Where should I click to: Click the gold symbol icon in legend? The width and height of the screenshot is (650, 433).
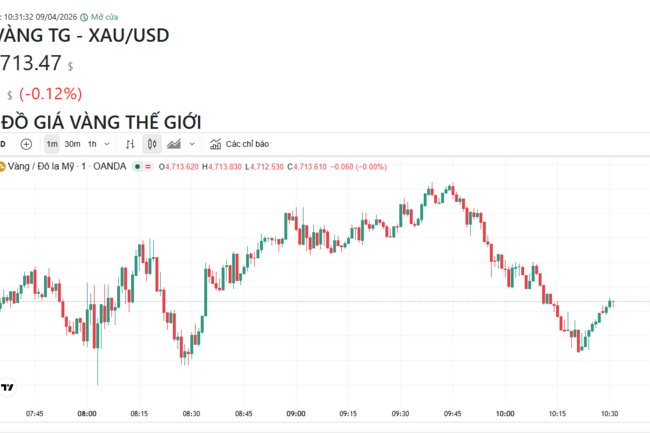3,166
